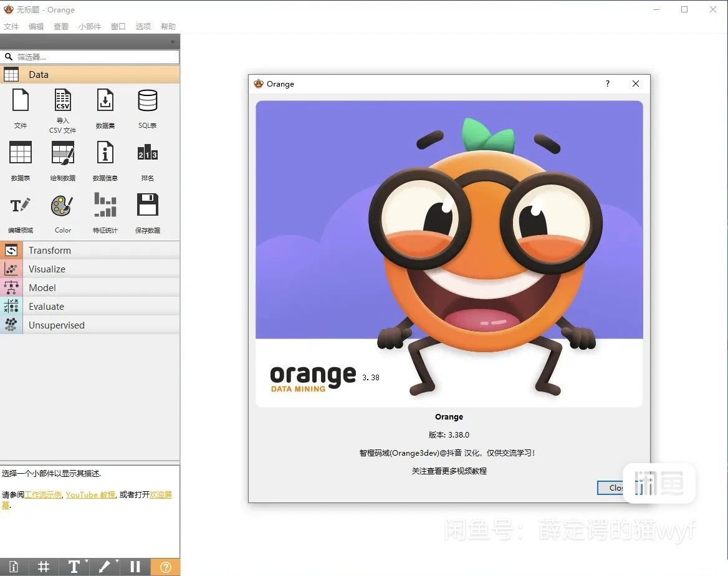728x576 pixels.
Task: Select the SQL表 widget icon
Action: tap(148, 100)
